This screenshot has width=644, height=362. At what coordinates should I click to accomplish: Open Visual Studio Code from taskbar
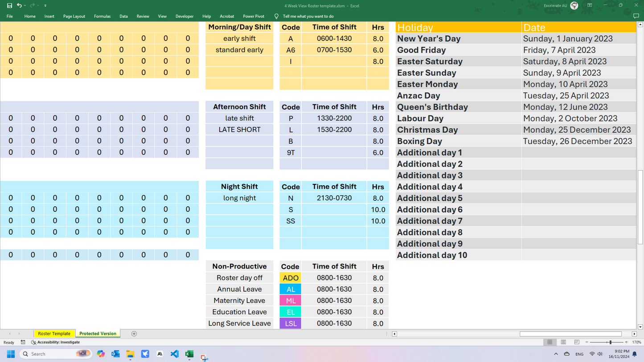[175, 354]
